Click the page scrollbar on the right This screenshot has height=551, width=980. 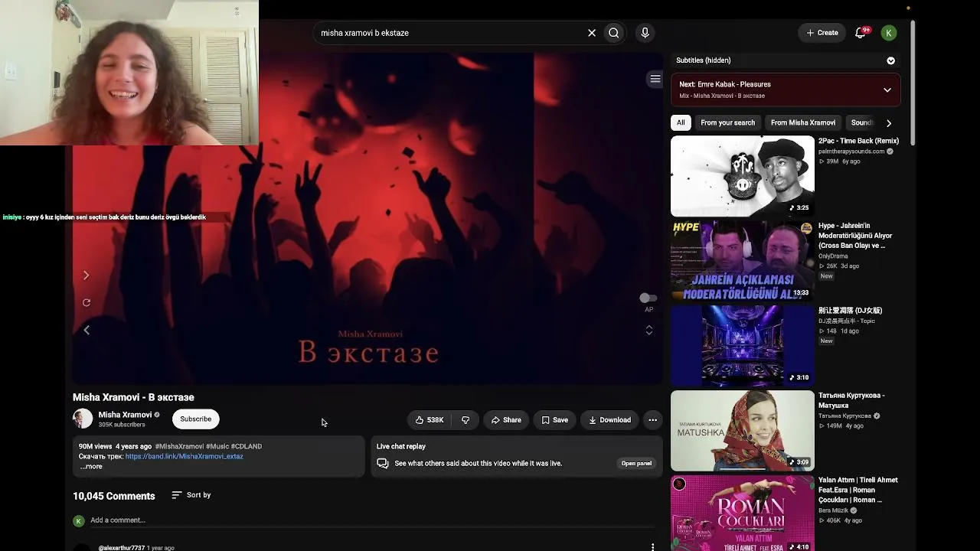[x=913, y=84]
